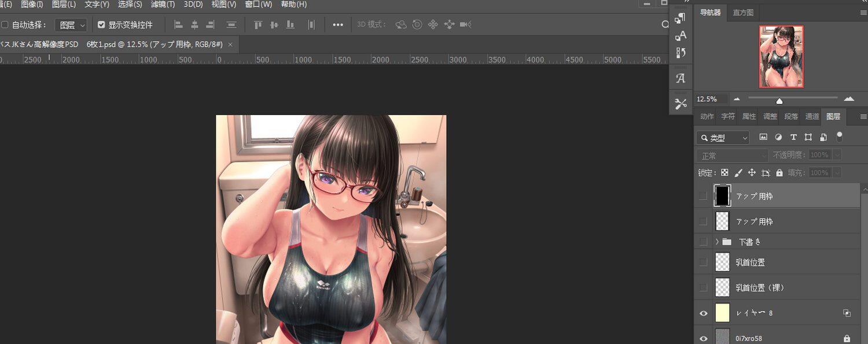Enable the 自动选择 checkbox
This screenshot has height=344, width=868.
point(5,25)
